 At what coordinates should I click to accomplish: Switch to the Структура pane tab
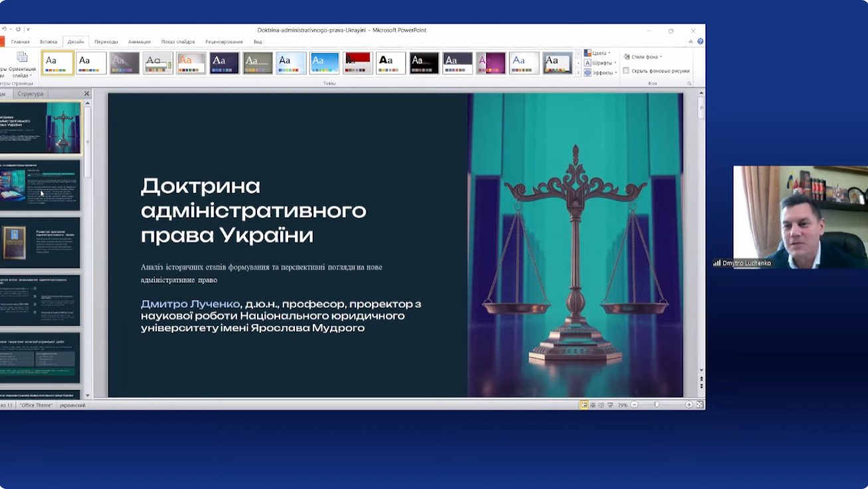click(x=31, y=94)
